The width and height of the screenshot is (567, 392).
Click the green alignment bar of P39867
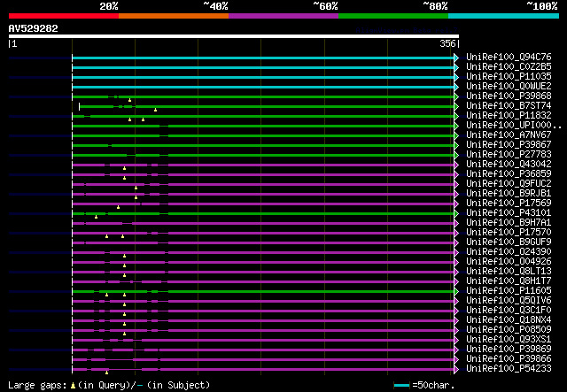263,146
